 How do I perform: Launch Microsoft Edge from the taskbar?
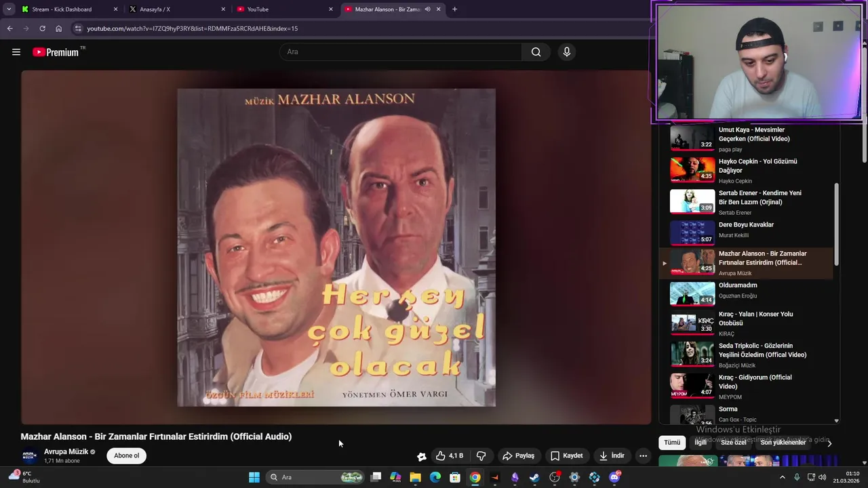pos(435,477)
